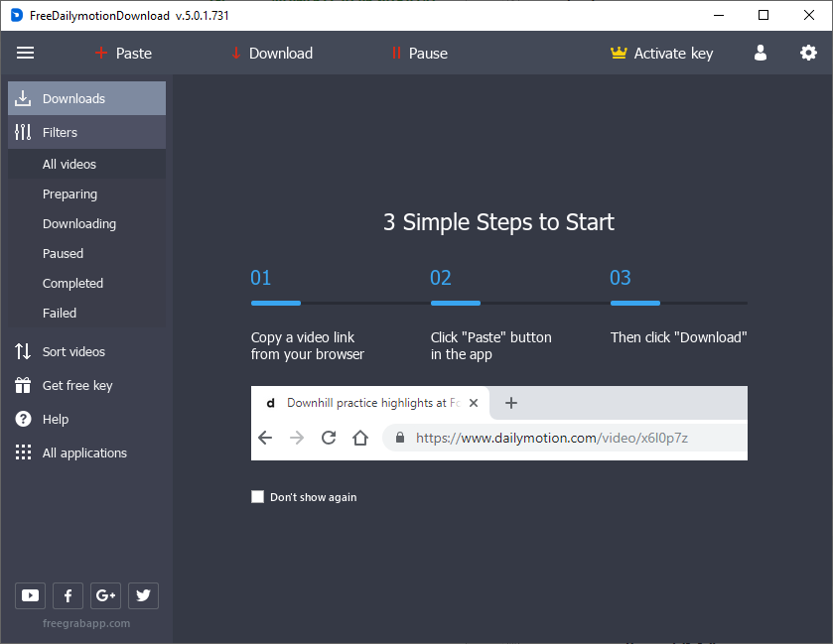
Task: Click "Copy a video link" text
Action: (x=303, y=337)
